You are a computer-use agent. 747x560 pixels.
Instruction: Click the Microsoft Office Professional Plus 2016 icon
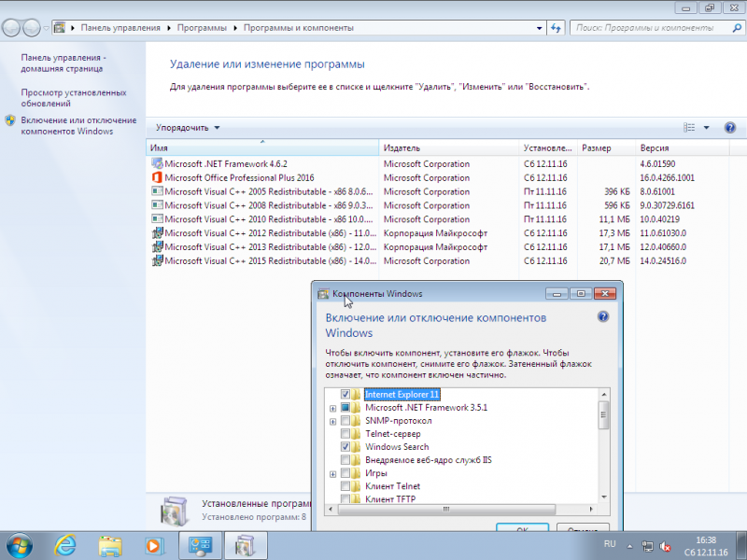tap(157, 177)
